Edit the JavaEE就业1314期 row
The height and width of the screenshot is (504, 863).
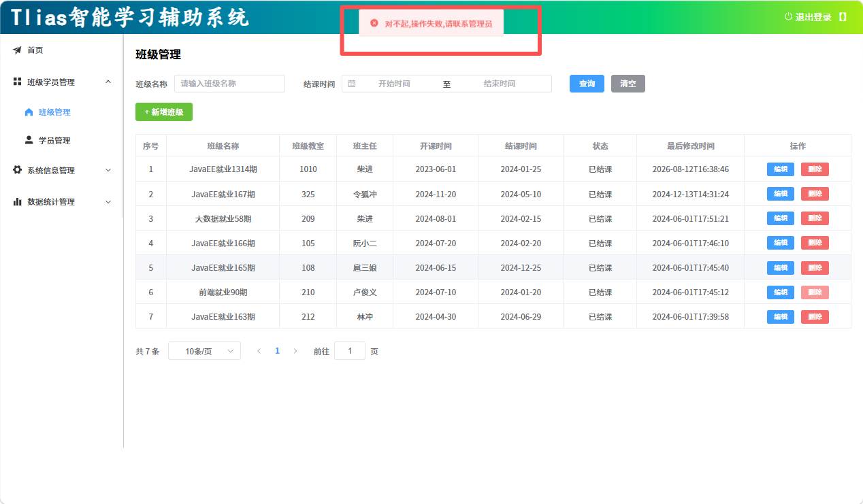[781, 169]
